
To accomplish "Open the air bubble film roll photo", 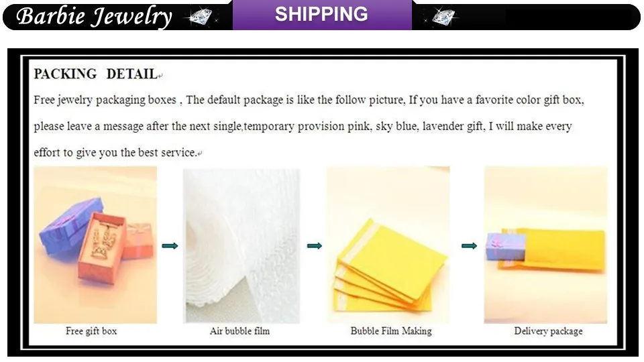I will point(241,246).
